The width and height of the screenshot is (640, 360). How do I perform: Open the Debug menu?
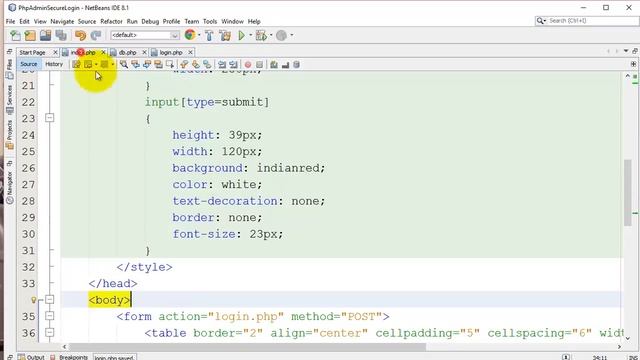tap(150, 21)
